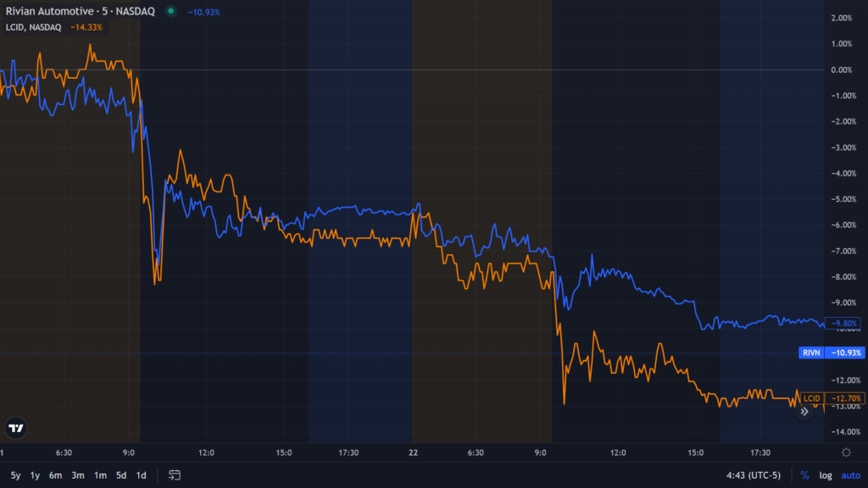Click the orange LCID price label
The height and width of the screenshot is (488, 868).
coord(832,398)
